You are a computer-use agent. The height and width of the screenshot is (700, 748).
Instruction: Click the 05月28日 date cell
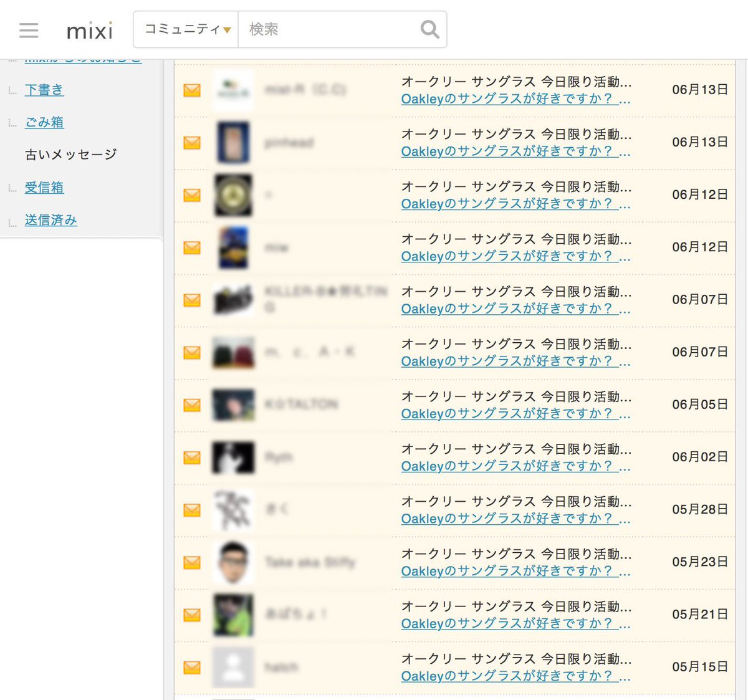[700, 509]
